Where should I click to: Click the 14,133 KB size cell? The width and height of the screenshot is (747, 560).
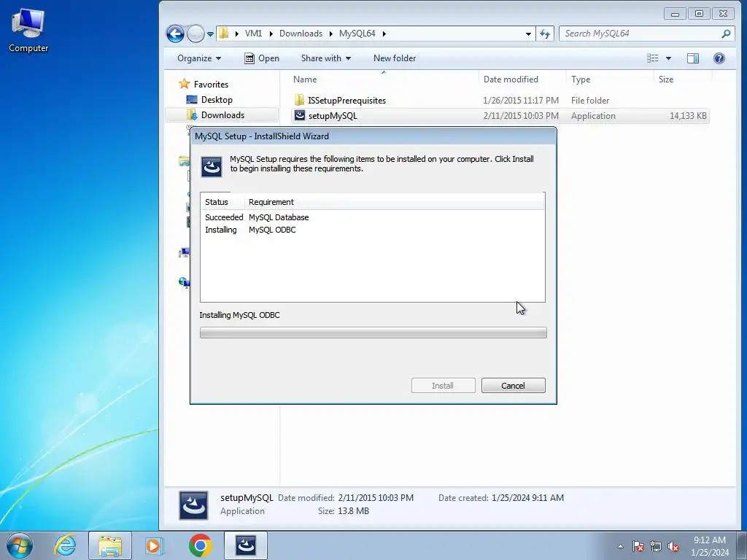pyautogui.click(x=688, y=116)
